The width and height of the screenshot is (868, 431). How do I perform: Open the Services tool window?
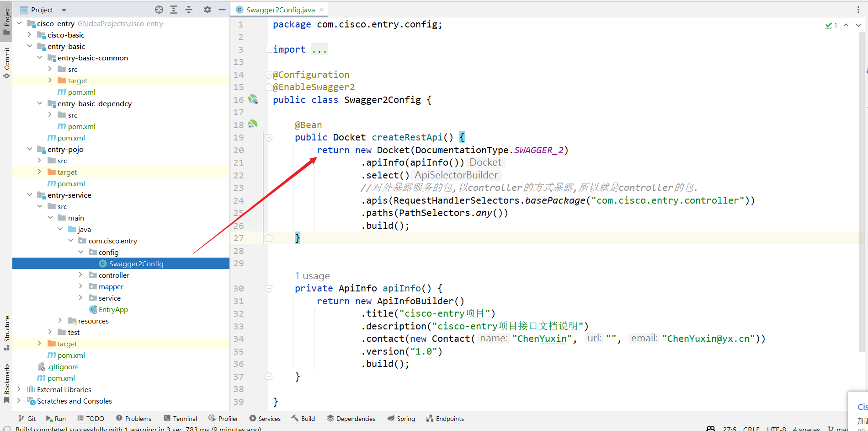click(265, 418)
